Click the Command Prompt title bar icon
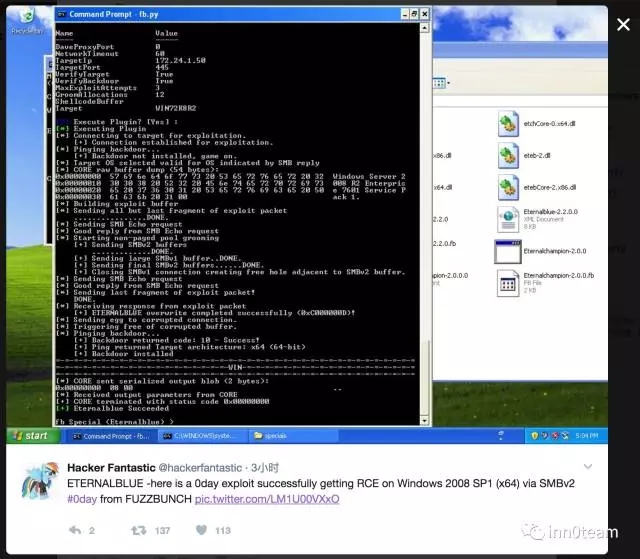This screenshot has height=559, width=640. 62,14
